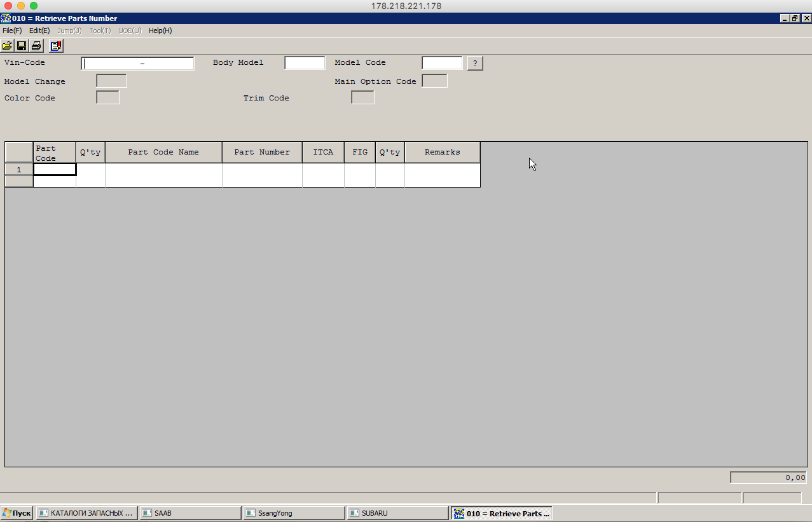This screenshot has height=522, width=812.
Task: Click the Part Number column header
Action: tap(262, 153)
